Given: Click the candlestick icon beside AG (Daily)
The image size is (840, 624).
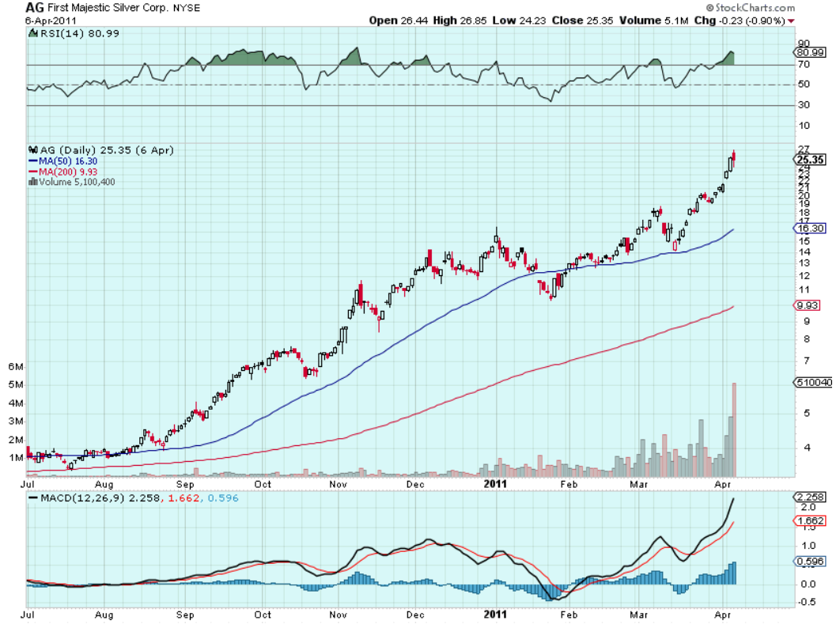Looking at the screenshot, I should (x=32, y=150).
